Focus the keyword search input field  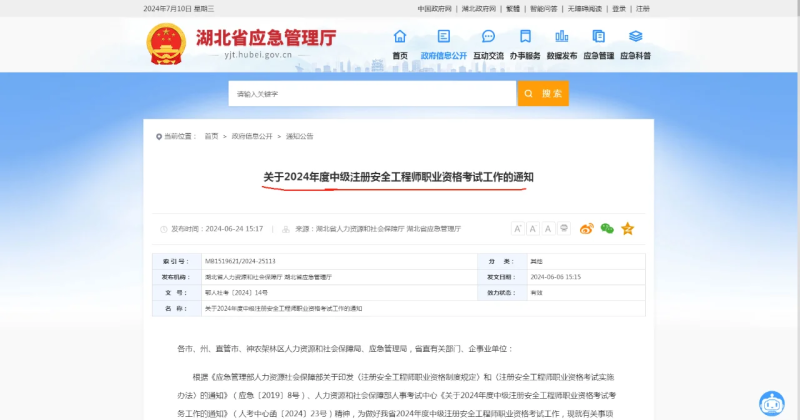(370, 94)
